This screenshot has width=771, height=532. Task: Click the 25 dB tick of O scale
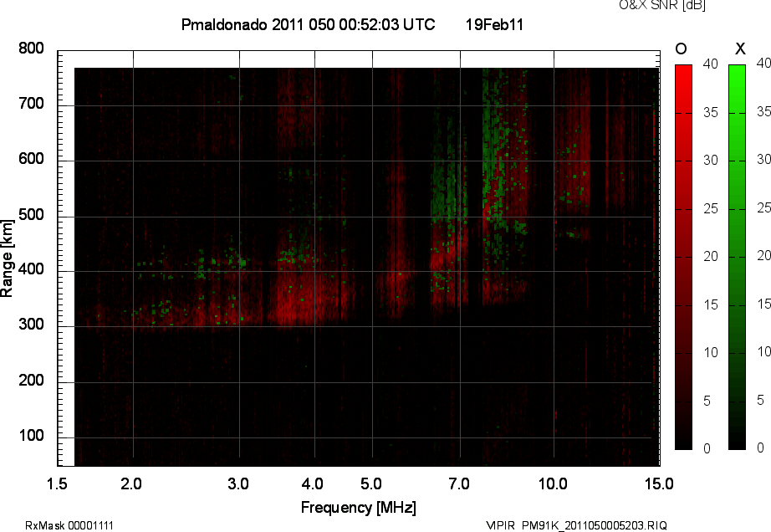[711, 209]
